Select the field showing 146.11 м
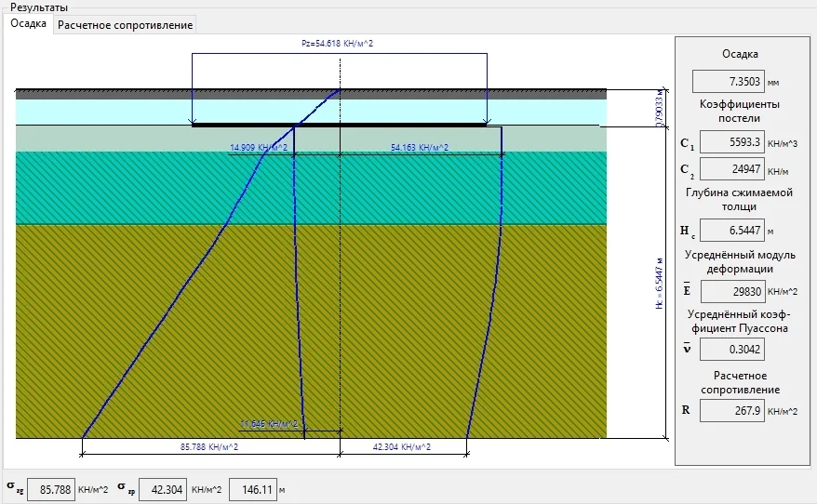This screenshot has height=504, width=817. click(253, 490)
